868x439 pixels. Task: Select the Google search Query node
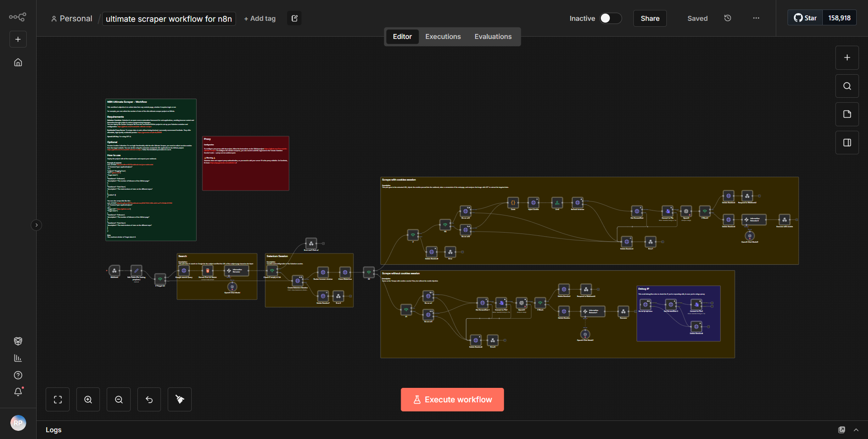coord(184,271)
